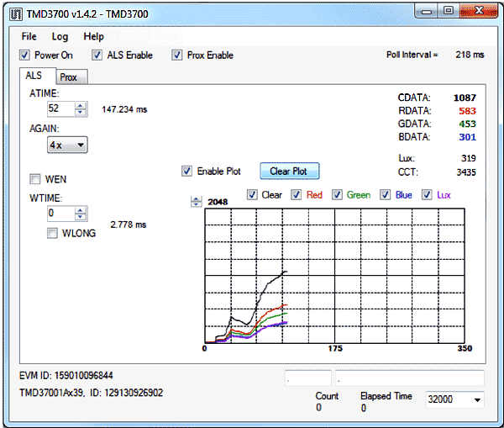This screenshot has height=428, width=504.
Task: Increase WTIME with the up arrow
Action: click(x=81, y=210)
